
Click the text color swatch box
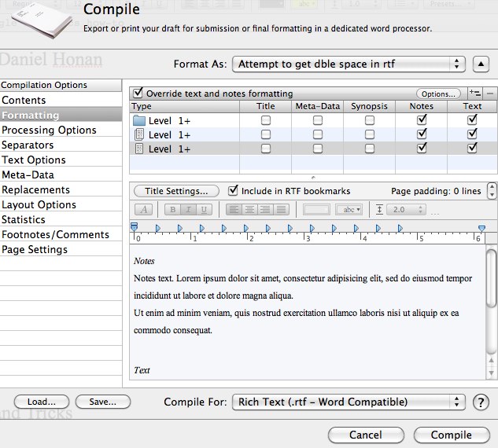317,210
